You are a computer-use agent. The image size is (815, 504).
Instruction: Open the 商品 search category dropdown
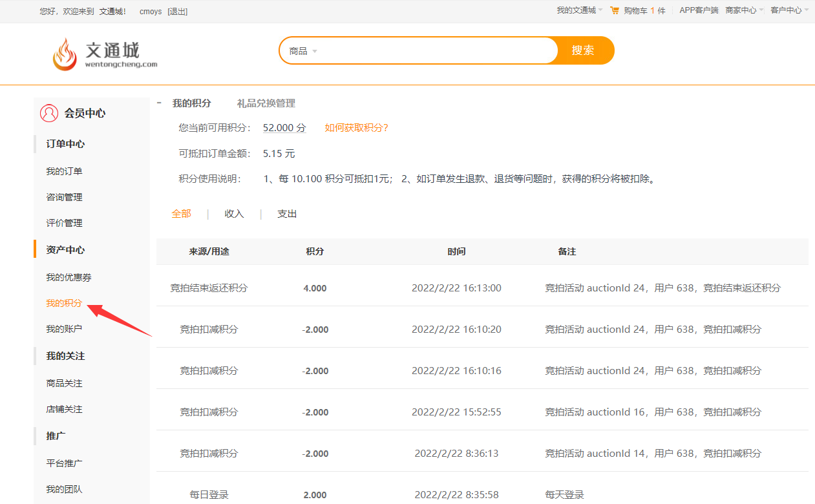[x=303, y=51]
